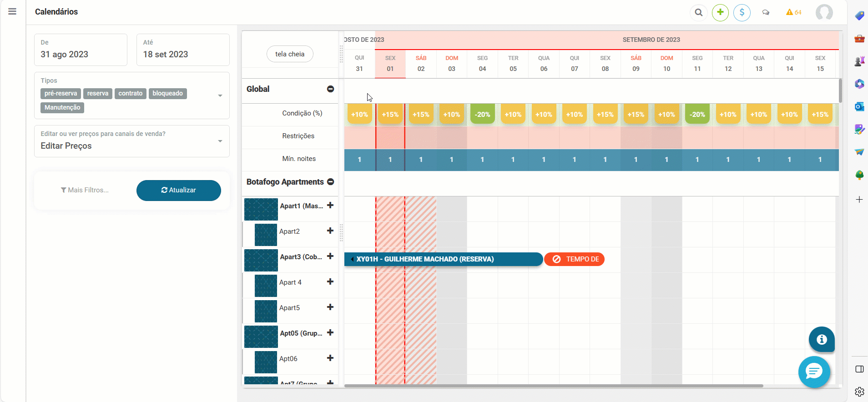Image resolution: width=868 pixels, height=402 pixels.
Task: Open the hamburger menu
Action: (x=12, y=12)
